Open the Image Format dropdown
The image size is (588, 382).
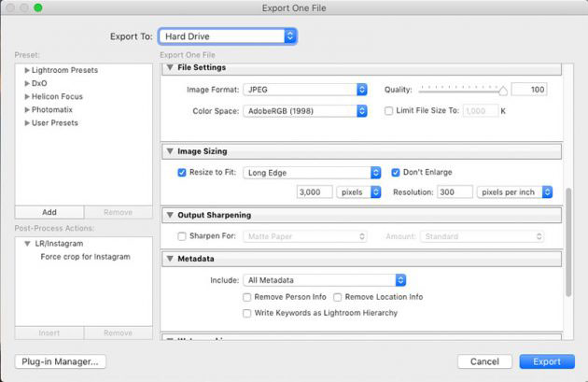[x=305, y=90]
